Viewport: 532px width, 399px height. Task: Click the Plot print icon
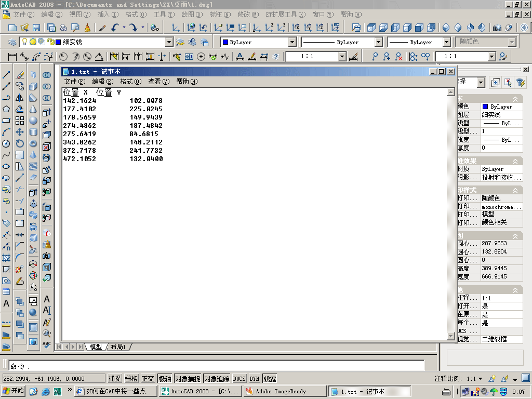63,28
